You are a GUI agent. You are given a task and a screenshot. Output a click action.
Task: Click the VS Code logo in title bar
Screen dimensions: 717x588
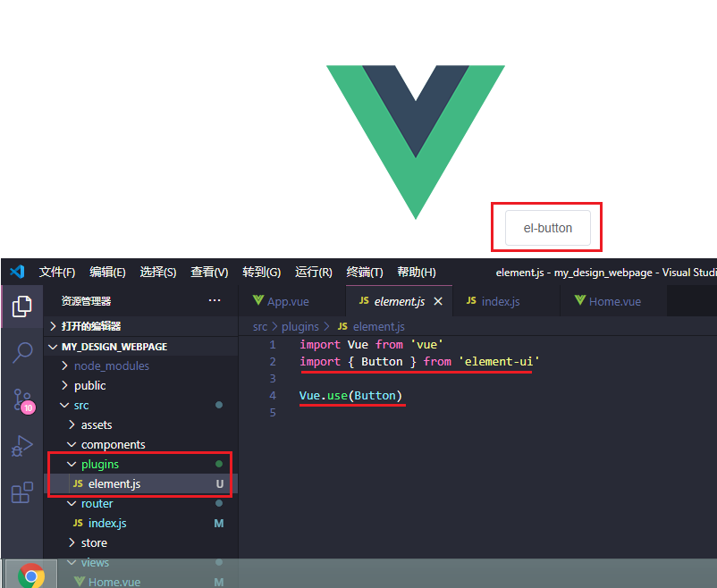(x=17, y=272)
